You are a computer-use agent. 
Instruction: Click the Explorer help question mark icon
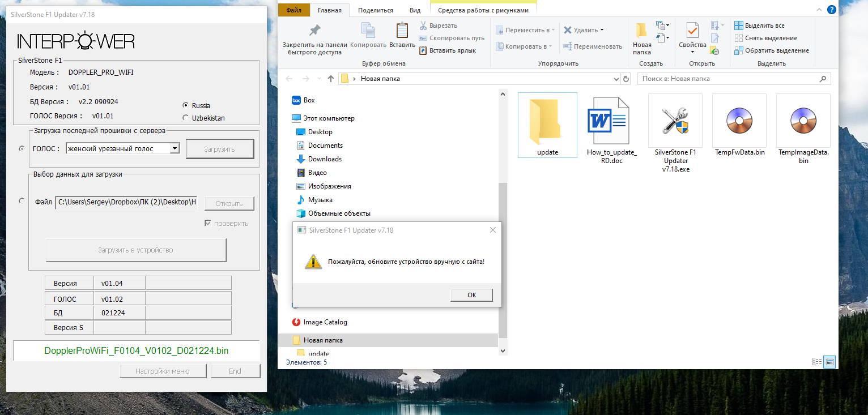[x=831, y=10]
